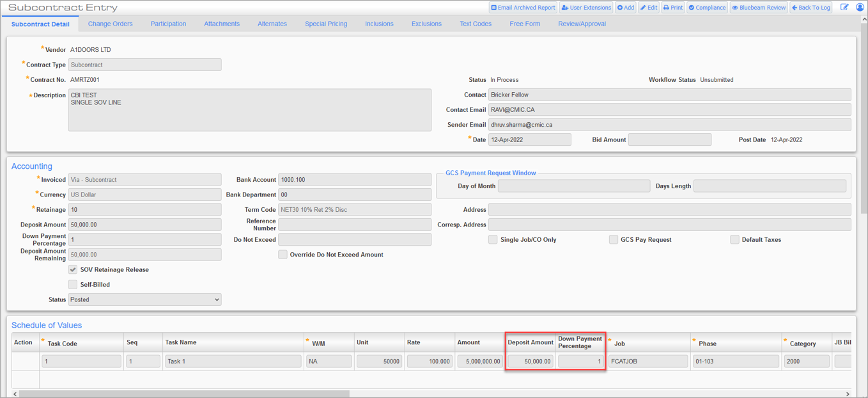Click the W/M cell NA
The height and width of the screenshot is (398, 868).
[x=329, y=362]
